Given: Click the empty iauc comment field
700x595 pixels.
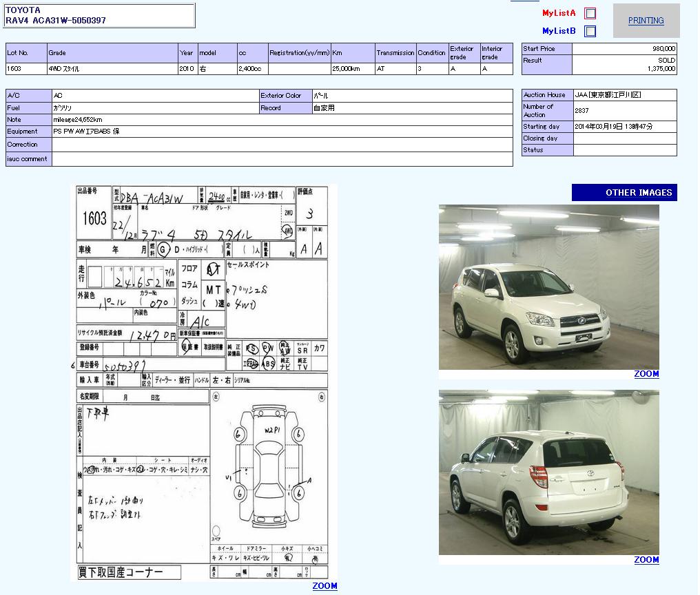Looking at the screenshot, I should coord(282,159).
